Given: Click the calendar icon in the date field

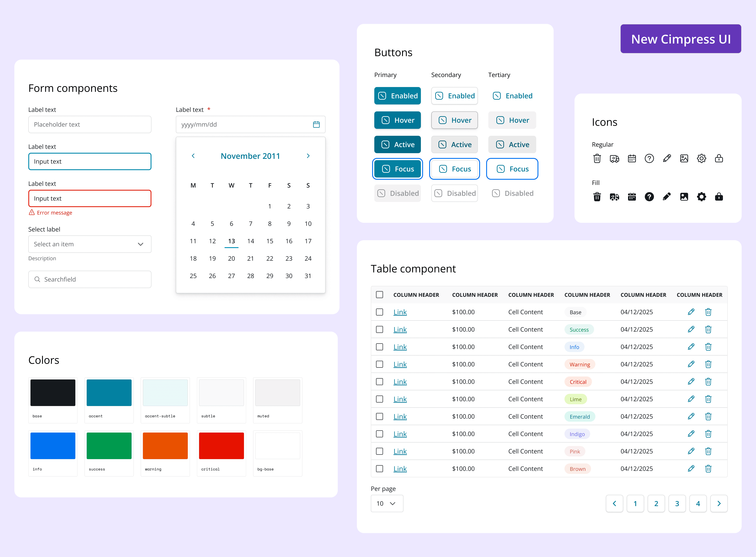Looking at the screenshot, I should (316, 124).
